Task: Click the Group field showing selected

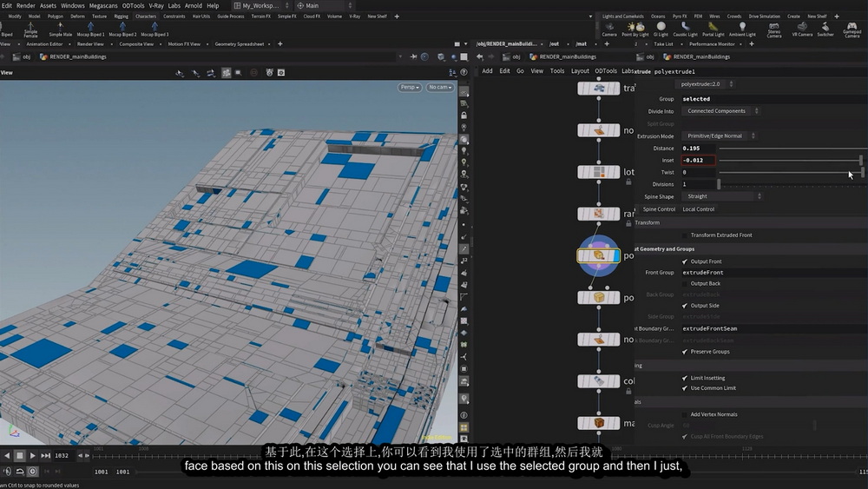Action: pyautogui.click(x=774, y=99)
